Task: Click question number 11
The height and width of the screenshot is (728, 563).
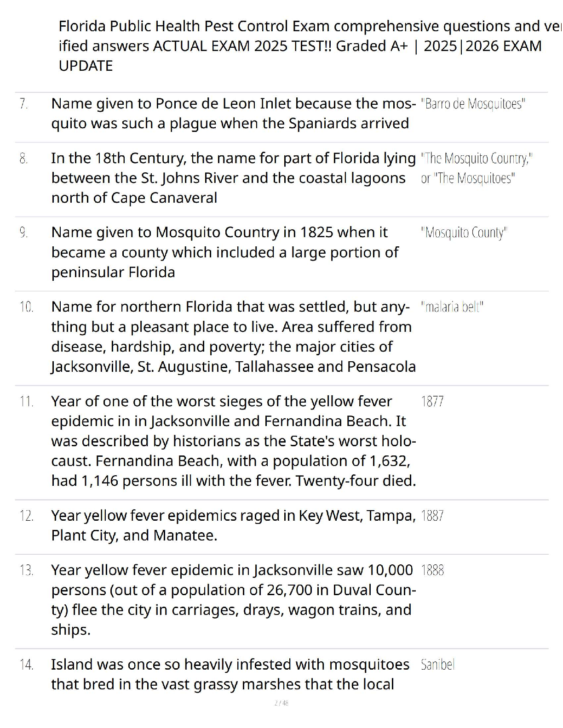Action: (x=26, y=402)
